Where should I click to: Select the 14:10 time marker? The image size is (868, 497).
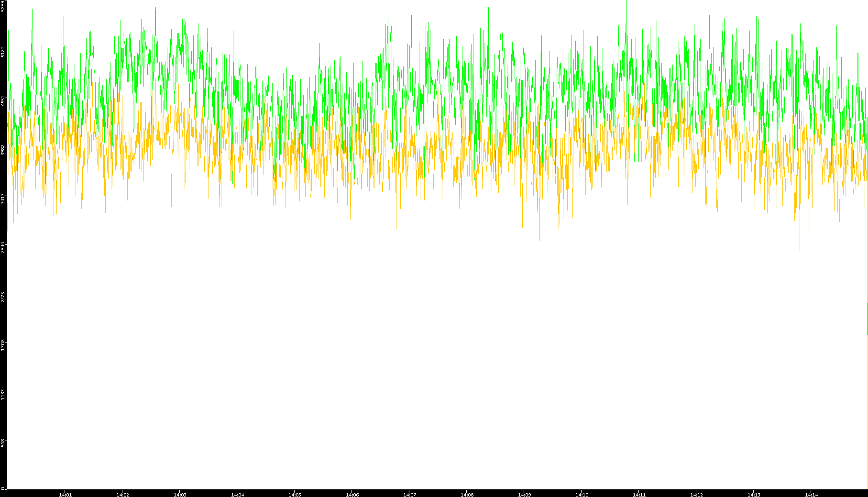[x=582, y=495]
